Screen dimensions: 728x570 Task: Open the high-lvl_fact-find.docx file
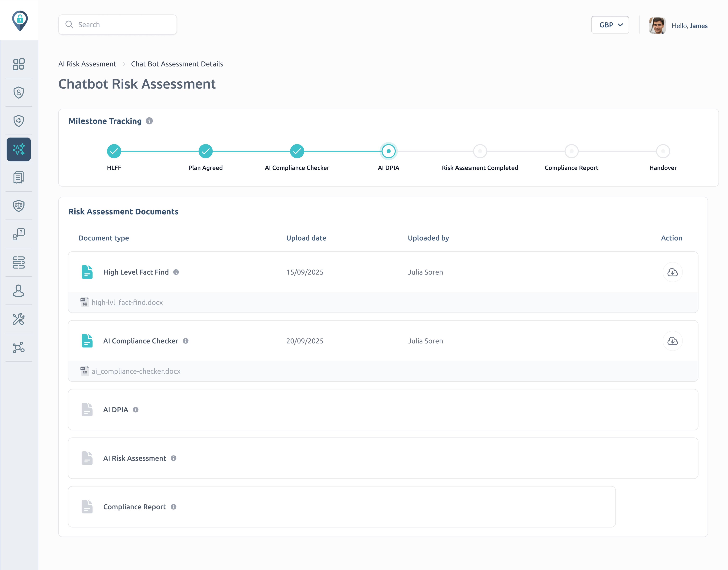tap(127, 303)
